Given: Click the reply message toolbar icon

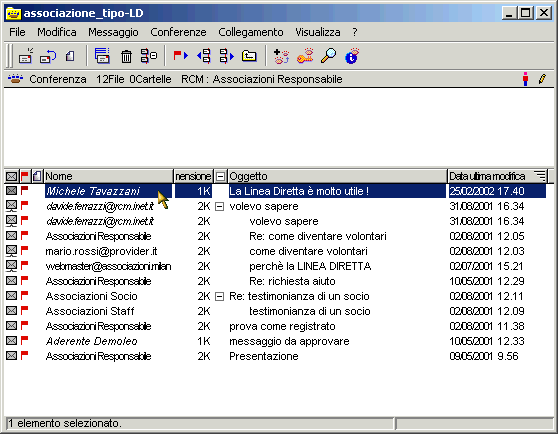Looking at the screenshot, I should coord(48,56).
